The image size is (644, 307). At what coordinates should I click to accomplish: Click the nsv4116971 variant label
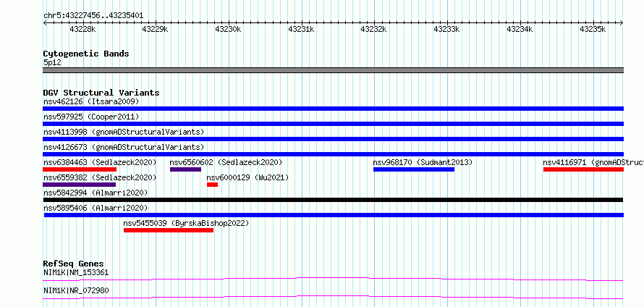(593, 162)
